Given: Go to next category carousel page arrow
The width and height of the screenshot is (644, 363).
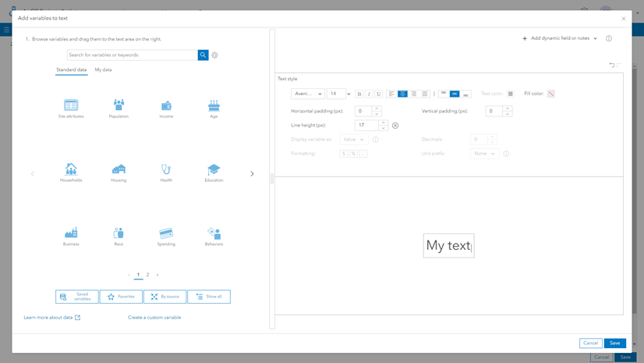Looking at the screenshot, I should (x=252, y=174).
